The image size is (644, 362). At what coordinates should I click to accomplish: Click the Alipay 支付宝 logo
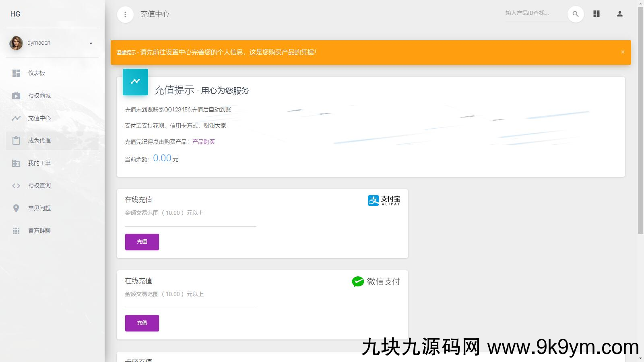384,200
